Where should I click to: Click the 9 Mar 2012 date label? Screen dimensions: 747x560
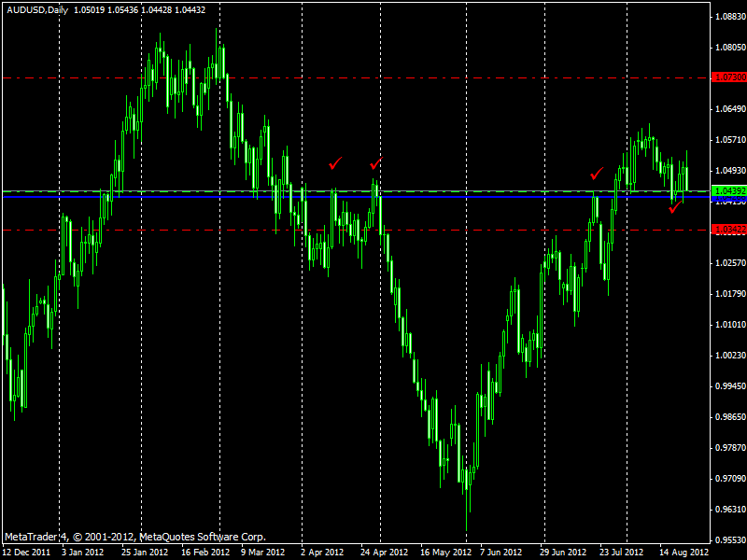(265, 552)
